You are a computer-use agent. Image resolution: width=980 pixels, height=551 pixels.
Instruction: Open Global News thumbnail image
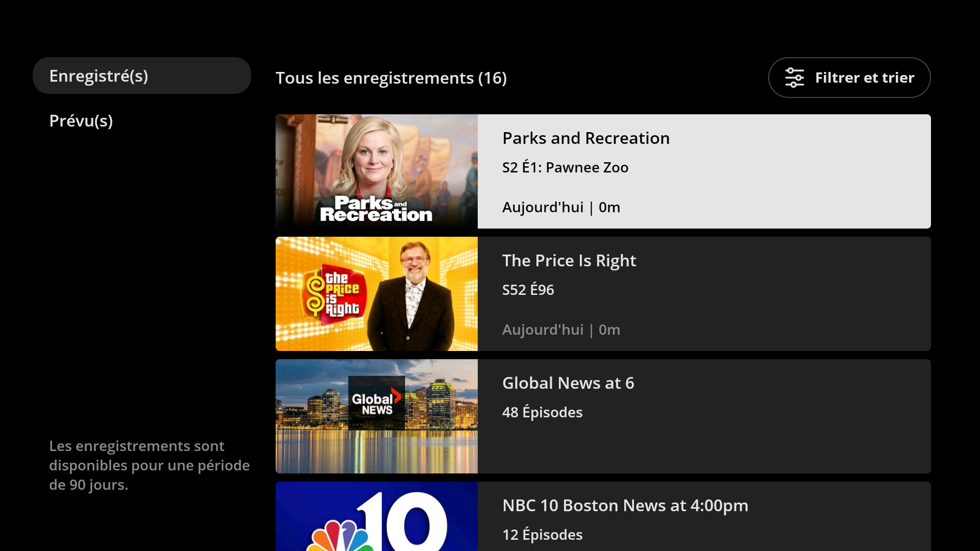(376, 444)
